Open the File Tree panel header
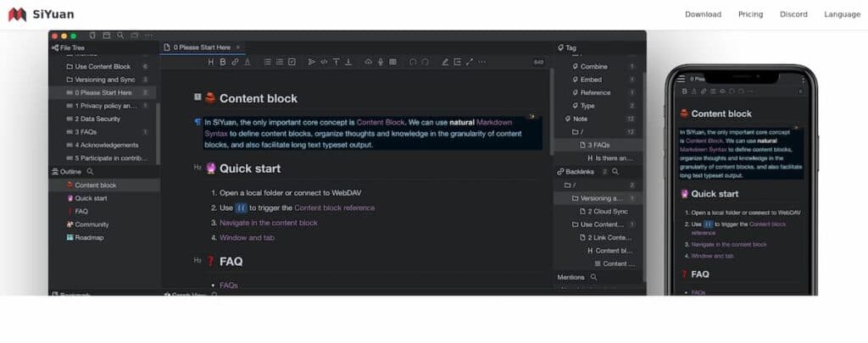 click(68, 48)
